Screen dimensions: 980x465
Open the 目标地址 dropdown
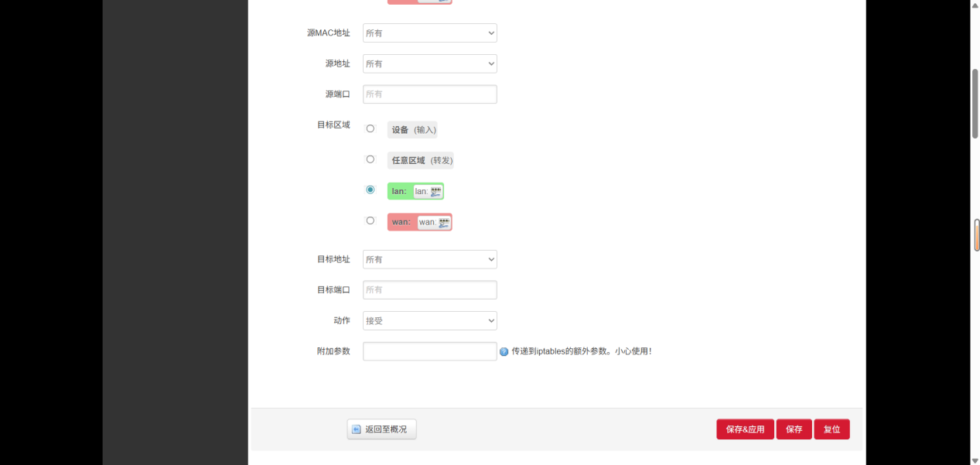[429, 259]
